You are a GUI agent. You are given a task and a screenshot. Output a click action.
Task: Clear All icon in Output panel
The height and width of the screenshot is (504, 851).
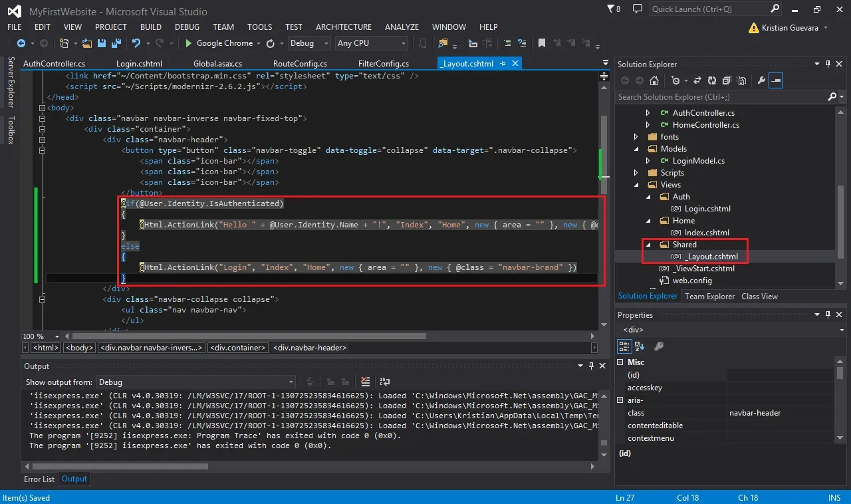point(365,382)
